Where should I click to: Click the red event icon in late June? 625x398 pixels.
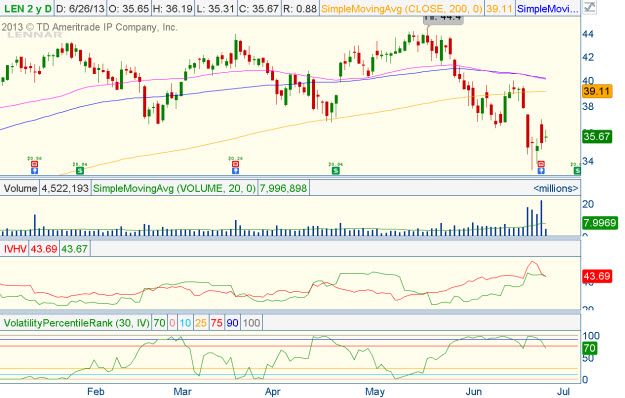[541, 164]
